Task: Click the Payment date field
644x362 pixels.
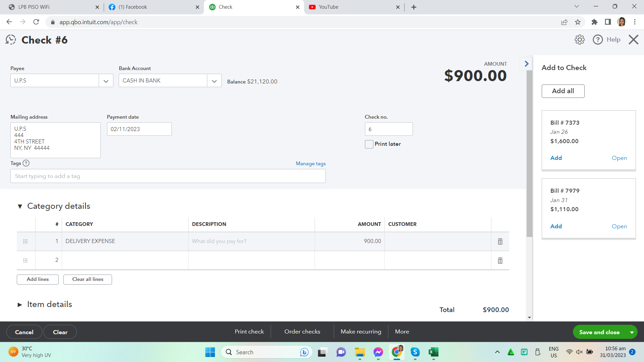Action: [139, 129]
